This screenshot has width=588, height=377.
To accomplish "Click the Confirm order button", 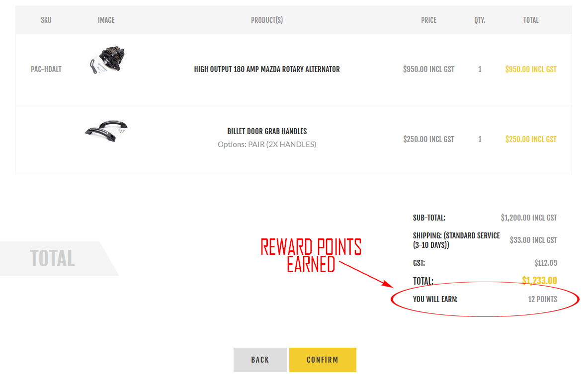I will point(323,360).
